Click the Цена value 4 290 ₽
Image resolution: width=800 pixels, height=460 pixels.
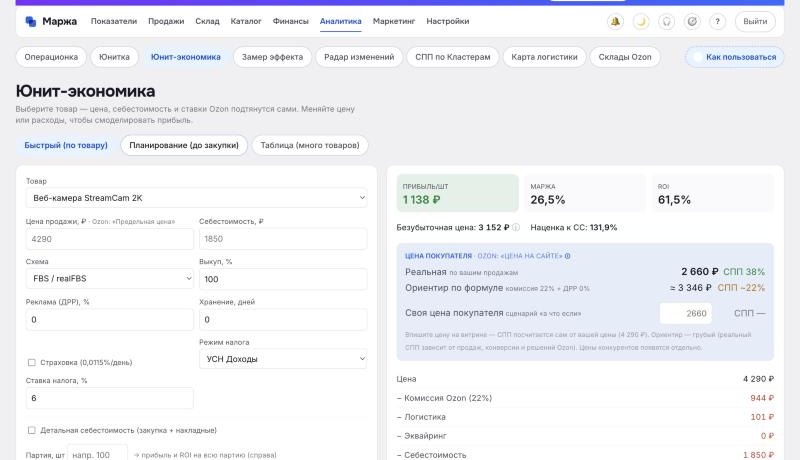pyautogui.click(x=758, y=379)
